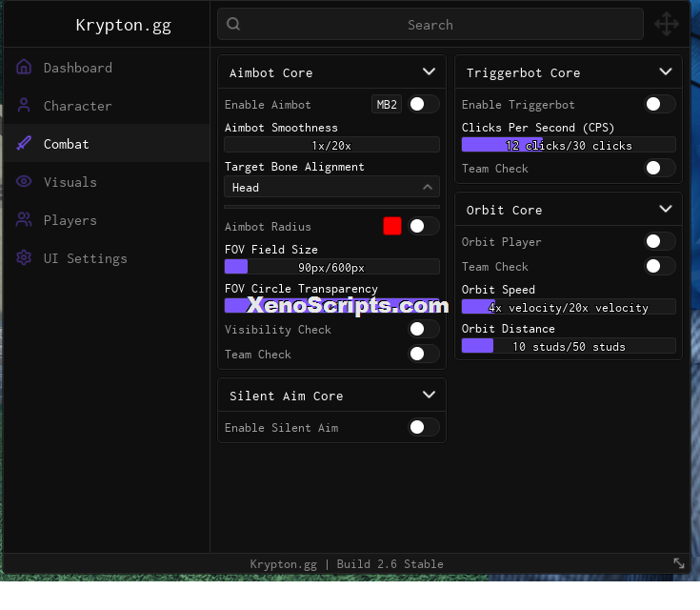Click the resize grip icon in footer
700x610 pixels.
tap(679, 563)
